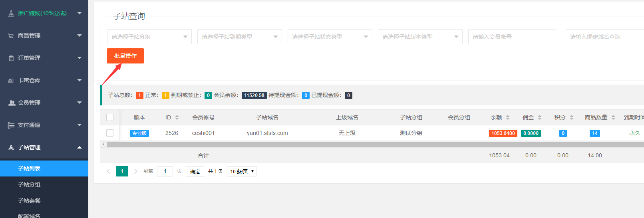This screenshot has width=644, height=218.
Task: Open the 10 条/页 page size dropdown
Action: pyautogui.click(x=242, y=171)
